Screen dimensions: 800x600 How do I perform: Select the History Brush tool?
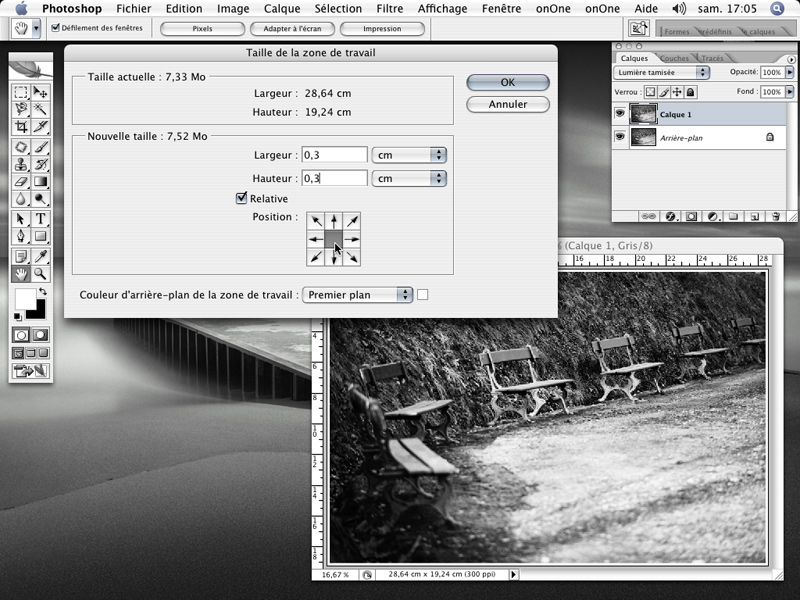tap(40, 164)
